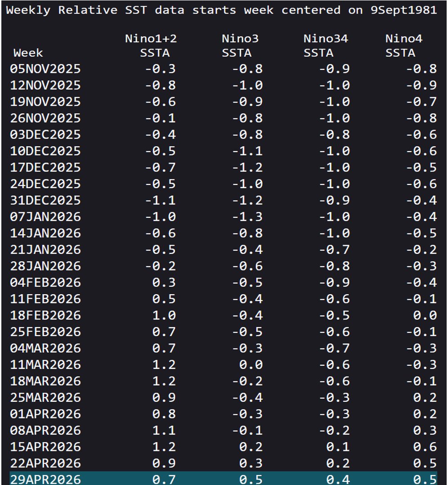Click Nino1+2 value 0.8 for 01APR2026
This screenshot has height=485, width=448.
(164, 414)
